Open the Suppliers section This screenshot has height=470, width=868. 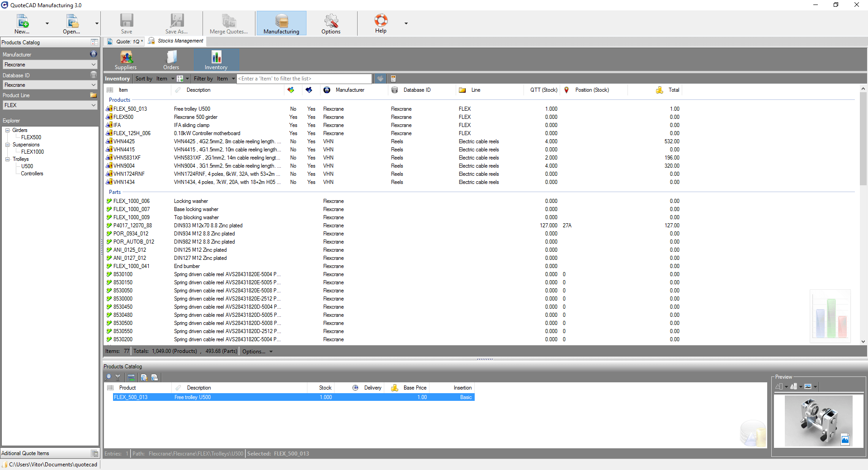click(x=126, y=60)
